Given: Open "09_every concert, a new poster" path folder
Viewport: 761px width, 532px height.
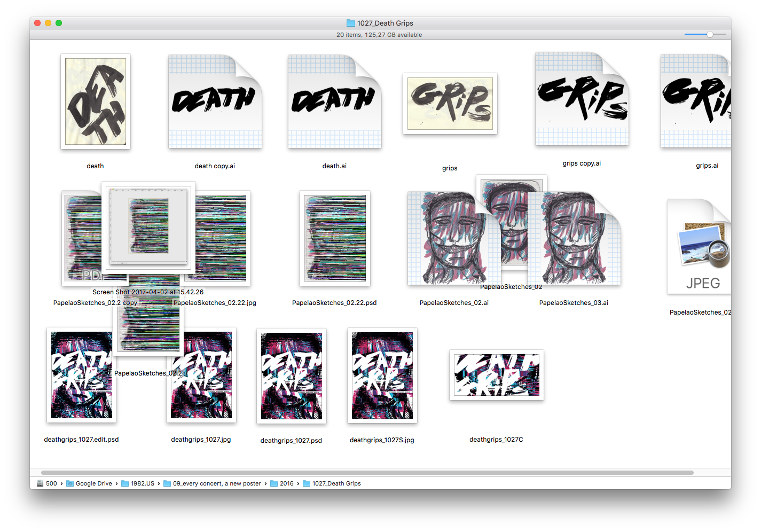Looking at the screenshot, I should (x=212, y=483).
